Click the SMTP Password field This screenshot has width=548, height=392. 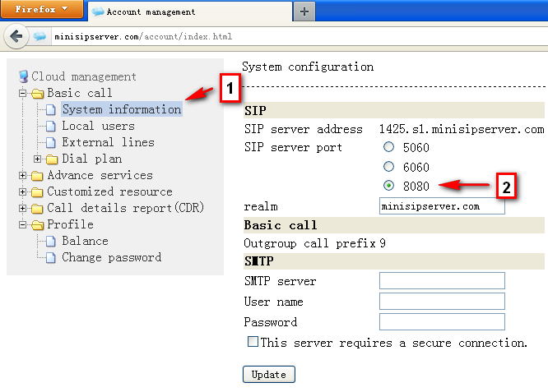442,321
